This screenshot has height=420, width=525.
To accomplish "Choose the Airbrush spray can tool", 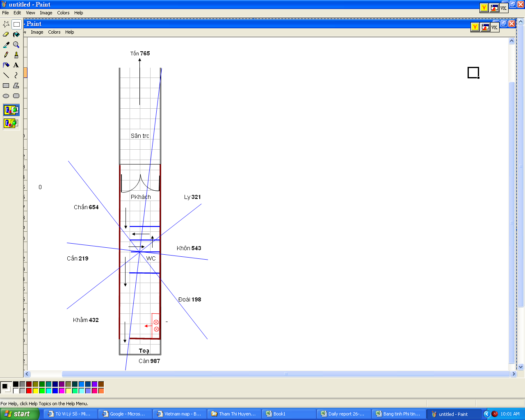I will click(x=6, y=65).
